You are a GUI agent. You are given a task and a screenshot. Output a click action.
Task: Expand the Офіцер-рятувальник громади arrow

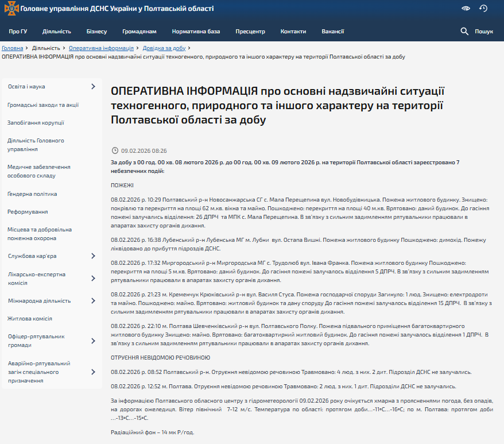tap(93, 341)
